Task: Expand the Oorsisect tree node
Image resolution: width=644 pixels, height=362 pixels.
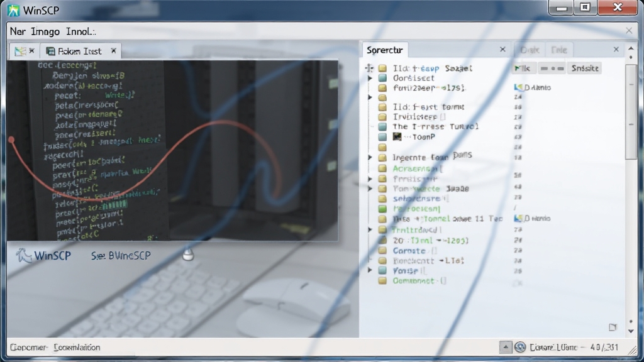Action: pos(370,78)
